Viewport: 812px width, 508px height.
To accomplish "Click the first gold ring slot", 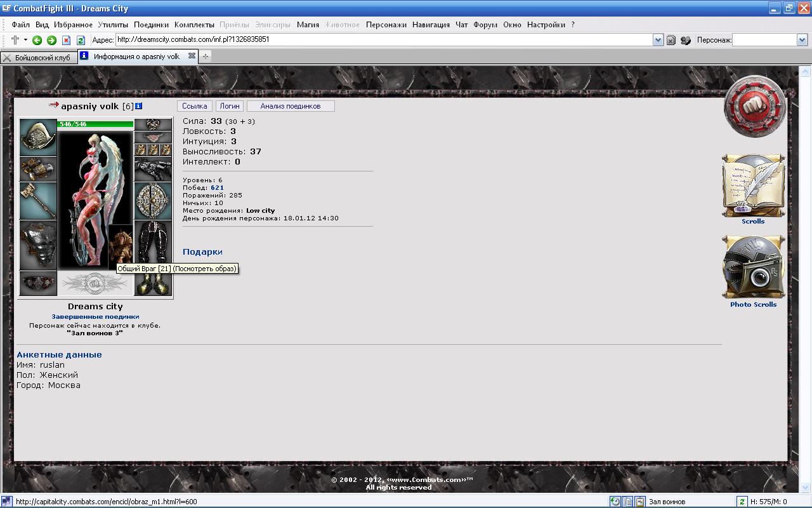I will pyautogui.click(x=140, y=150).
